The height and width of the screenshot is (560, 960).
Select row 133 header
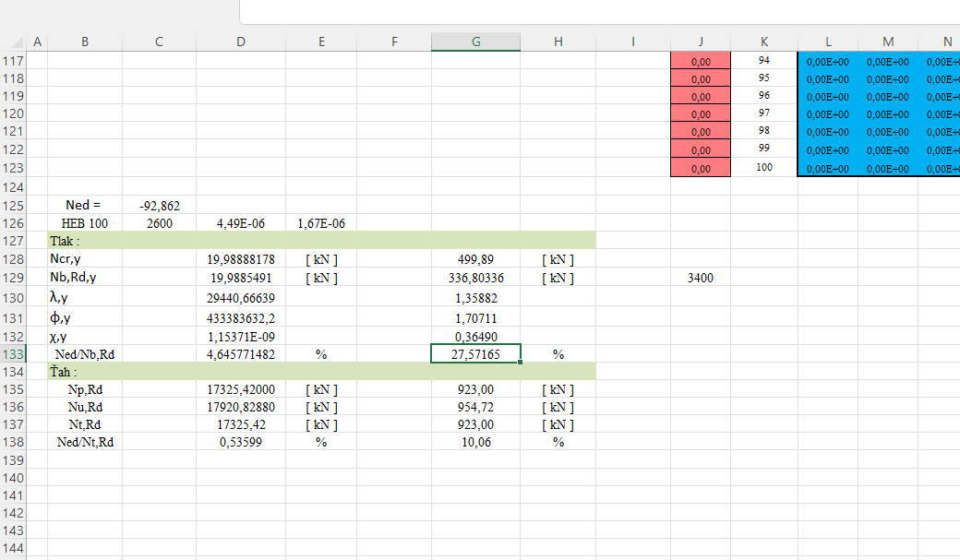coord(13,354)
